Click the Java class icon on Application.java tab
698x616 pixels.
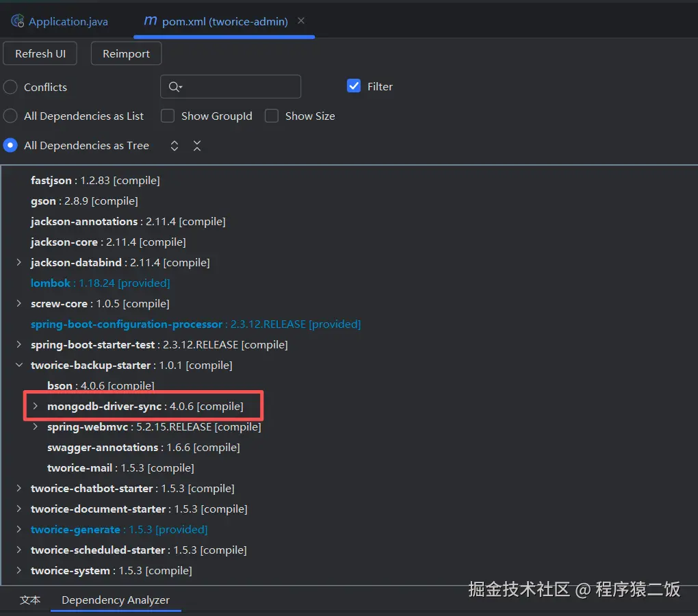tap(18, 21)
